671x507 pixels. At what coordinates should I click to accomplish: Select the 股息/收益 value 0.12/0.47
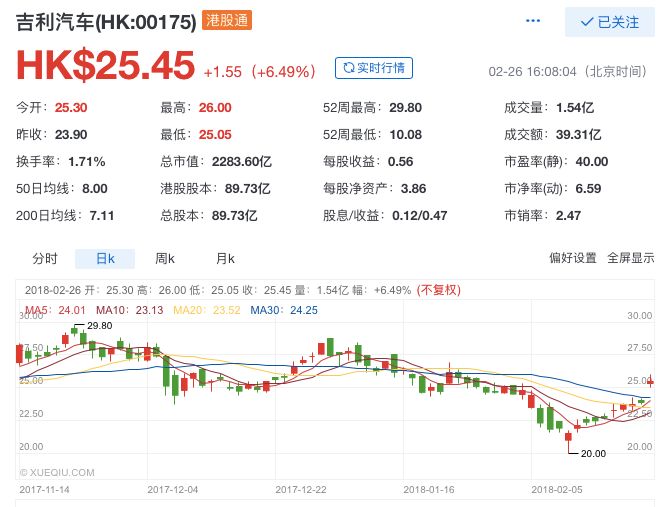point(420,215)
